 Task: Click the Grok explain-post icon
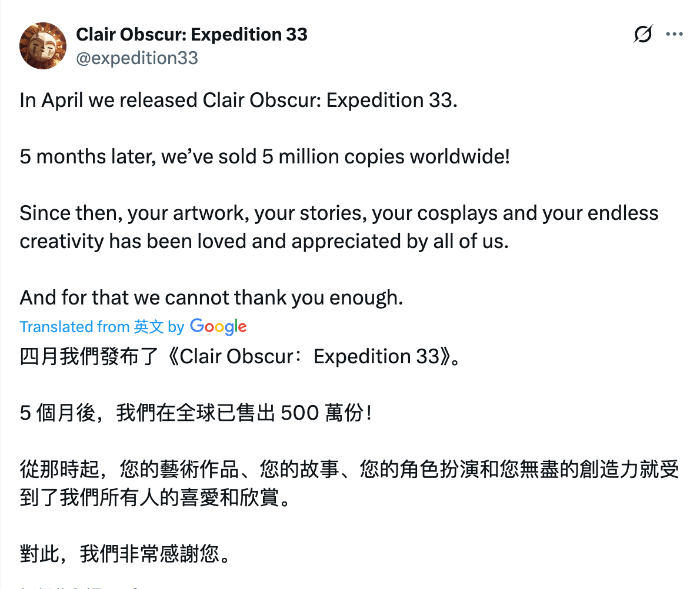click(x=643, y=35)
